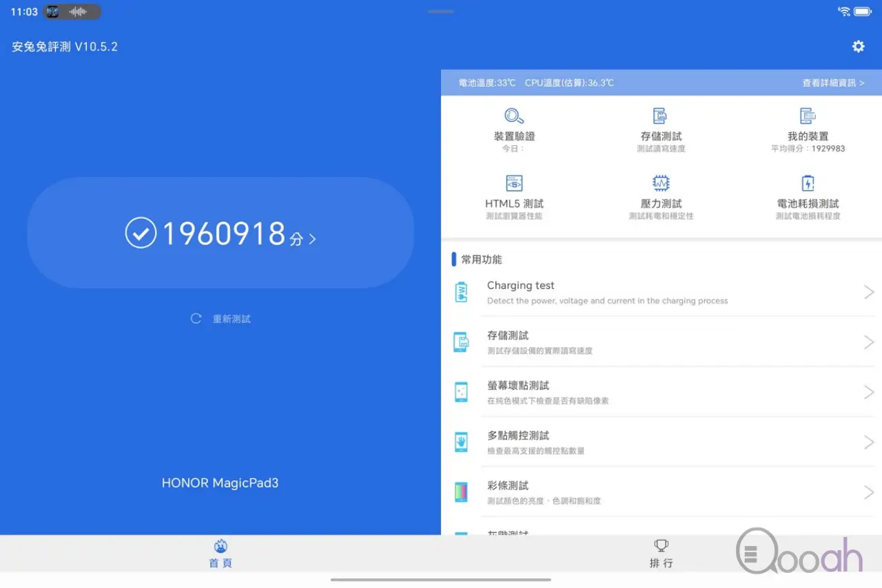882x588 pixels.
Task: Select the 多點觸控測試 row title
Action: [x=518, y=436]
